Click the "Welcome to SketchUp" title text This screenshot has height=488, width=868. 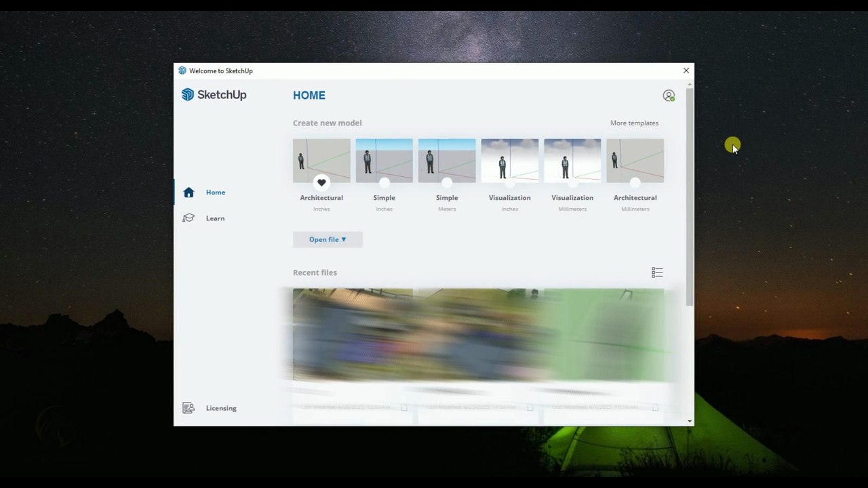coord(221,70)
